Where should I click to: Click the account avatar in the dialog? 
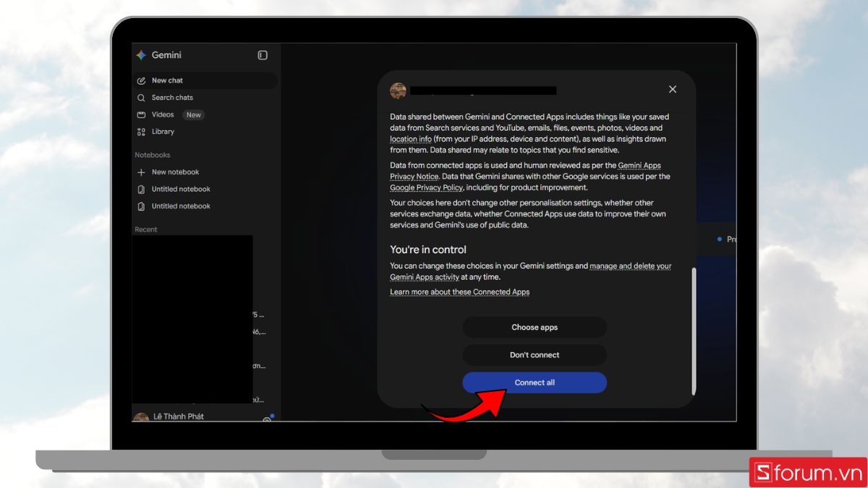[398, 90]
